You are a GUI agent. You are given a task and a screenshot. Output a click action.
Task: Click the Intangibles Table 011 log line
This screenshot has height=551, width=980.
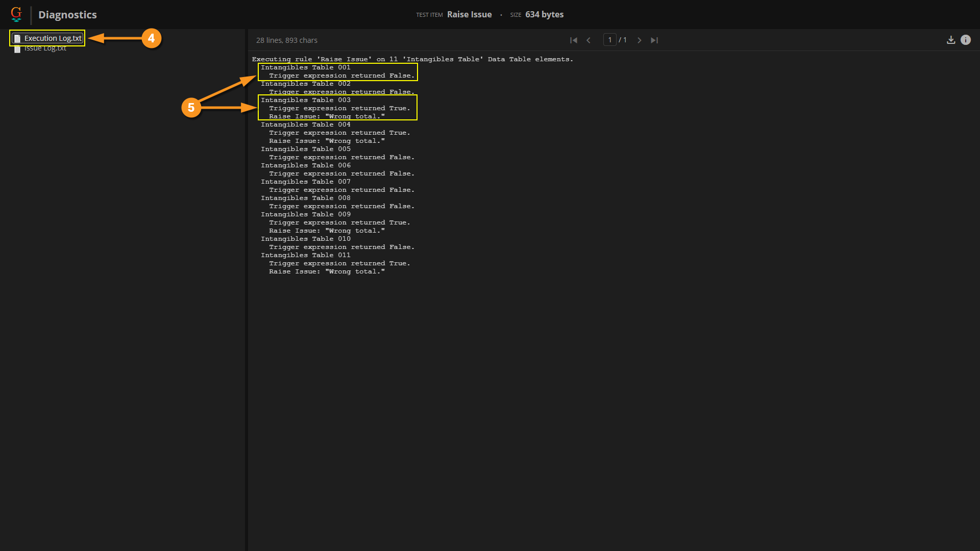[x=305, y=255]
